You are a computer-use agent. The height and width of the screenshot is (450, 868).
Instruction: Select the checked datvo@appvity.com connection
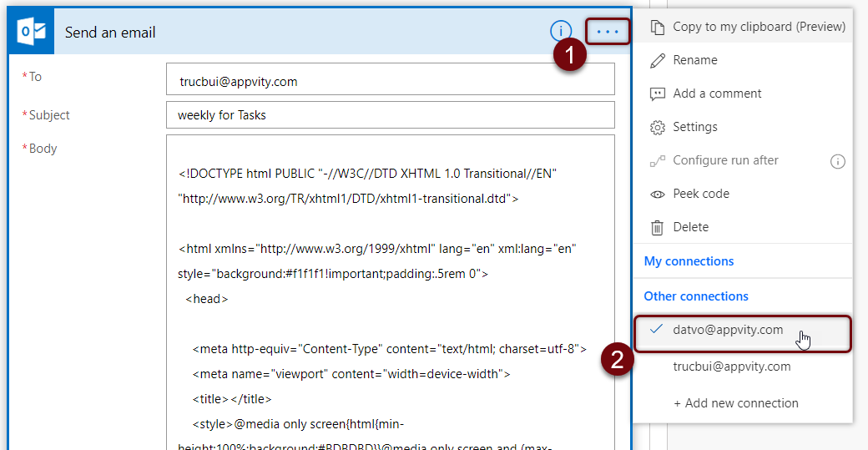pos(728,330)
